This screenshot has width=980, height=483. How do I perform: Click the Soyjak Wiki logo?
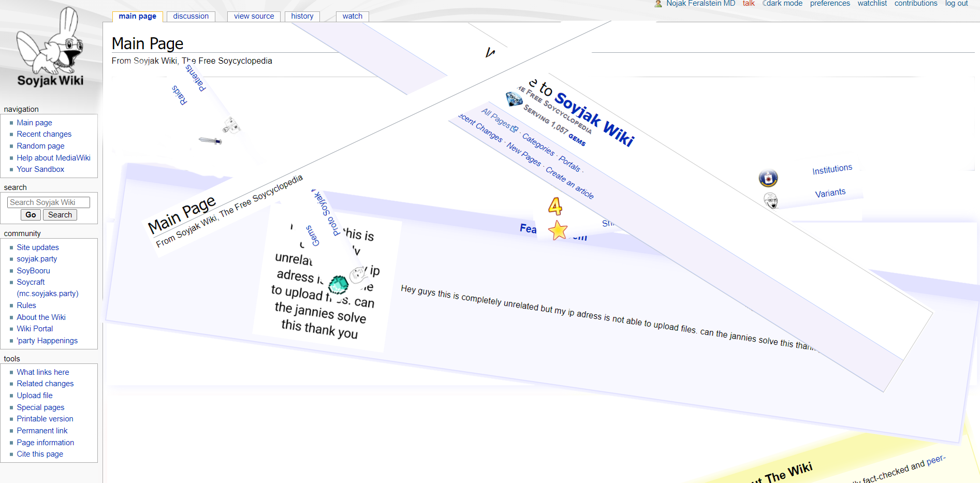[50, 48]
